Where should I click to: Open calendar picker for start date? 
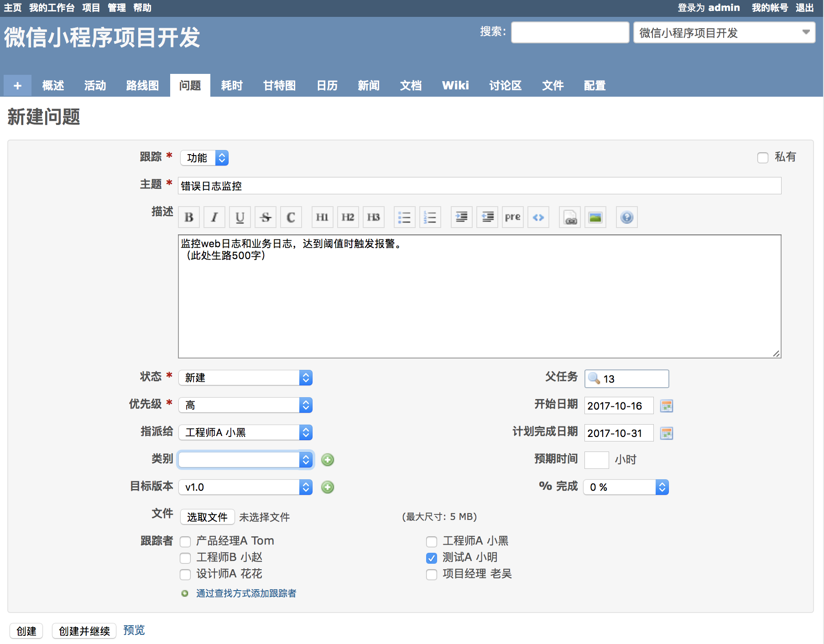click(x=667, y=406)
